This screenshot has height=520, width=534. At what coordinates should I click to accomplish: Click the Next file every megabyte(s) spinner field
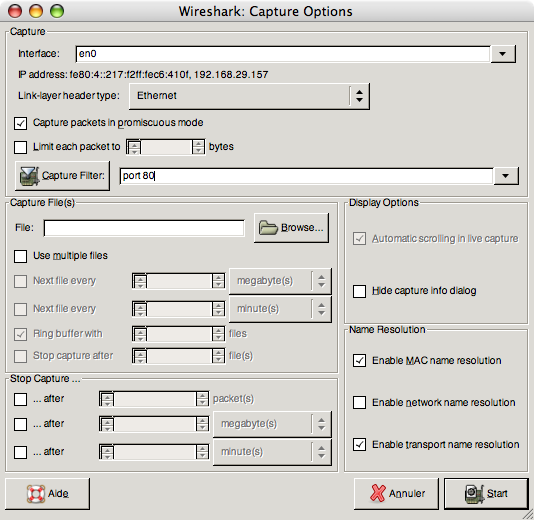(x=178, y=281)
